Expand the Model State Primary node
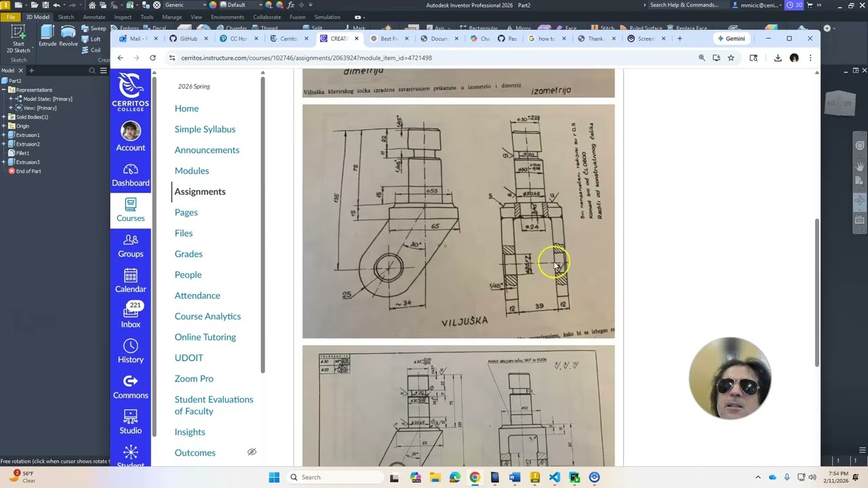 coord(11,99)
